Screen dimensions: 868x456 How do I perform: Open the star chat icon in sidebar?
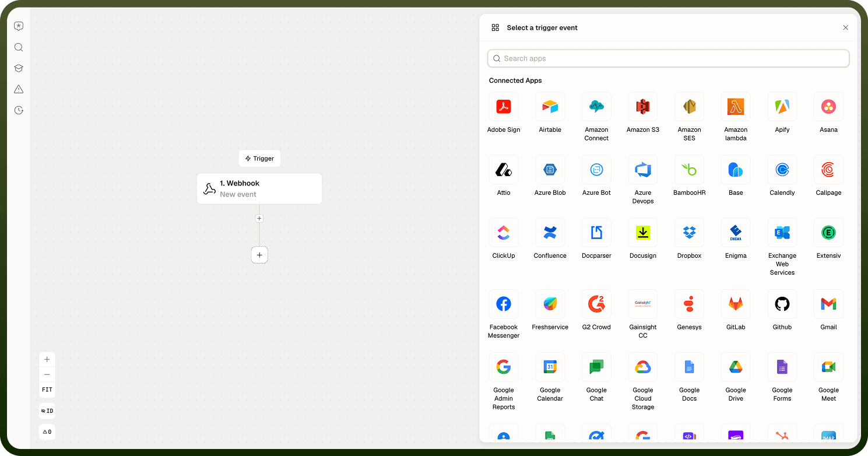point(19,26)
